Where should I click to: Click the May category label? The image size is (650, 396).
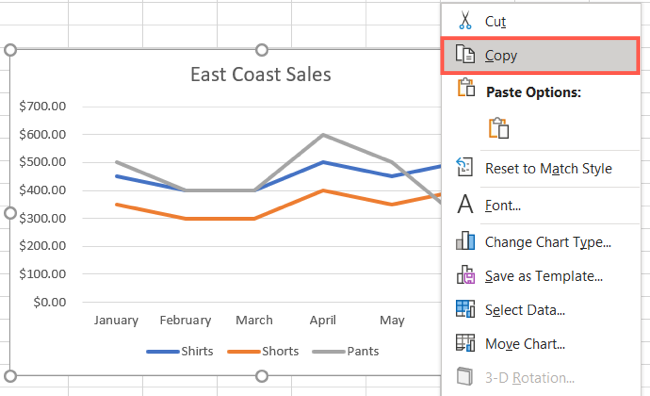click(x=392, y=320)
